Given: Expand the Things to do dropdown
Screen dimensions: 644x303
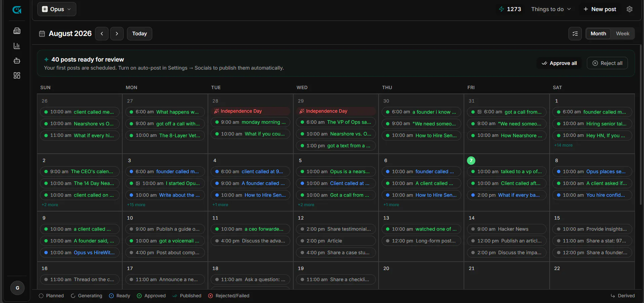Looking at the screenshot, I should pyautogui.click(x=551, y=9).
